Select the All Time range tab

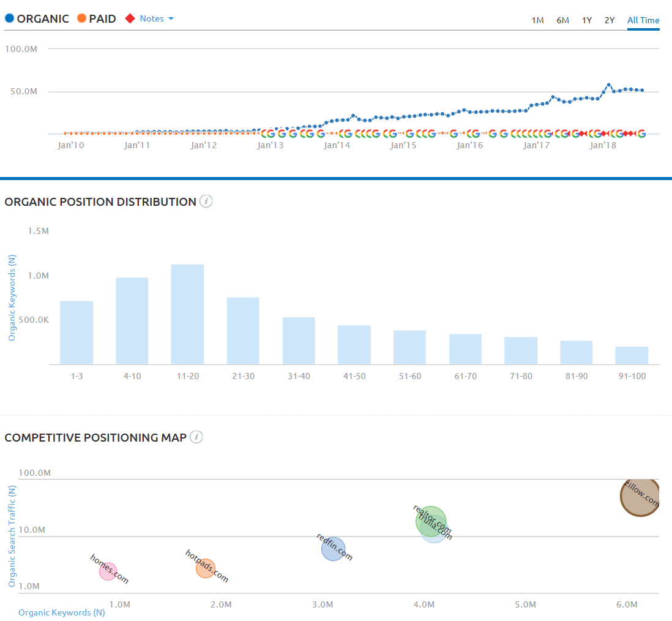(643, 20)
